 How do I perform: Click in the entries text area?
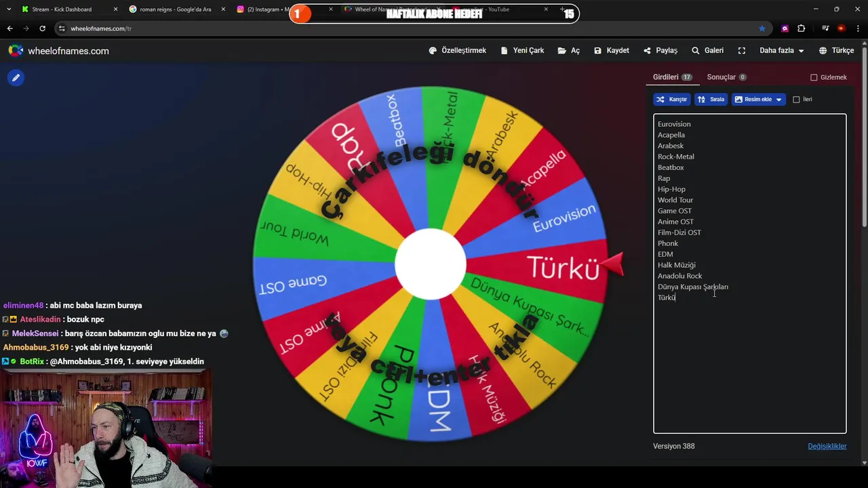coord(749,273)
